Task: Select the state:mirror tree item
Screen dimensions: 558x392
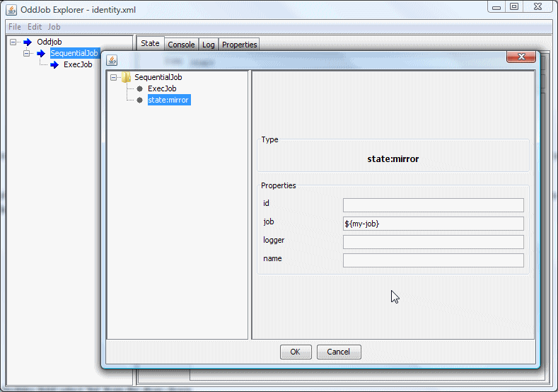Action: tap(168, 100)
